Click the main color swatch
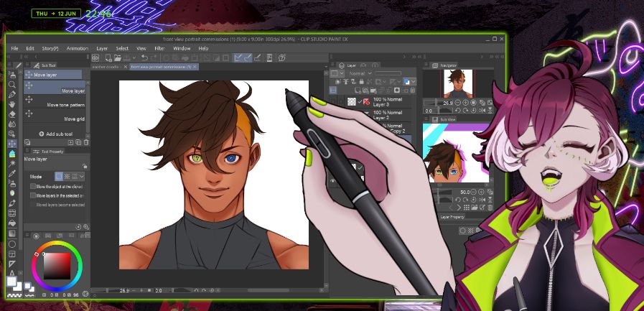The height and width of the screenshot is (311, 644). coord(11,281)
